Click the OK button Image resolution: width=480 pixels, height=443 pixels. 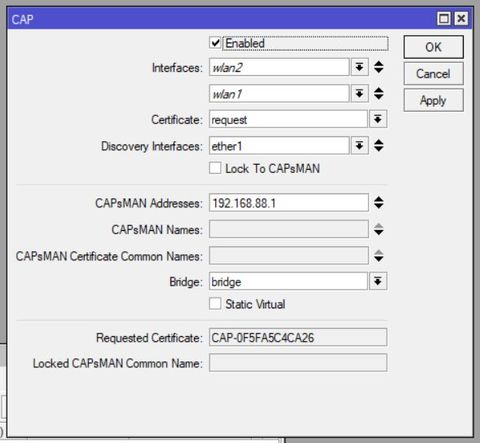433,47
